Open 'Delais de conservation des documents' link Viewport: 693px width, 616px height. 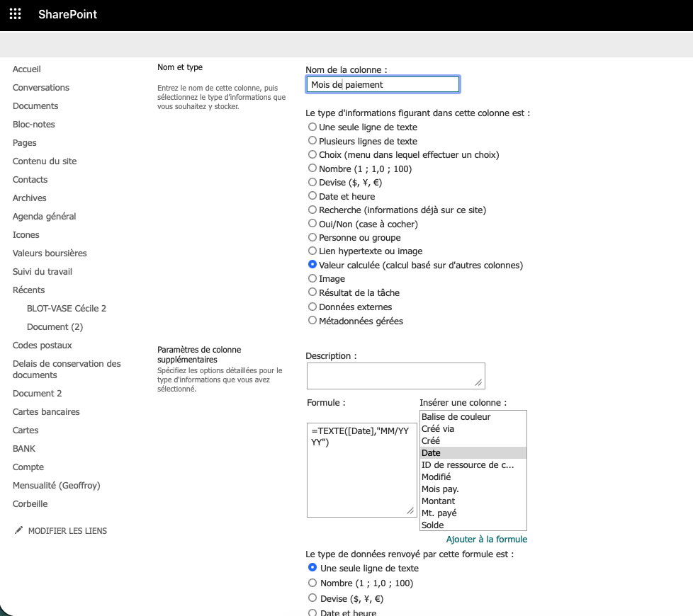67,369
